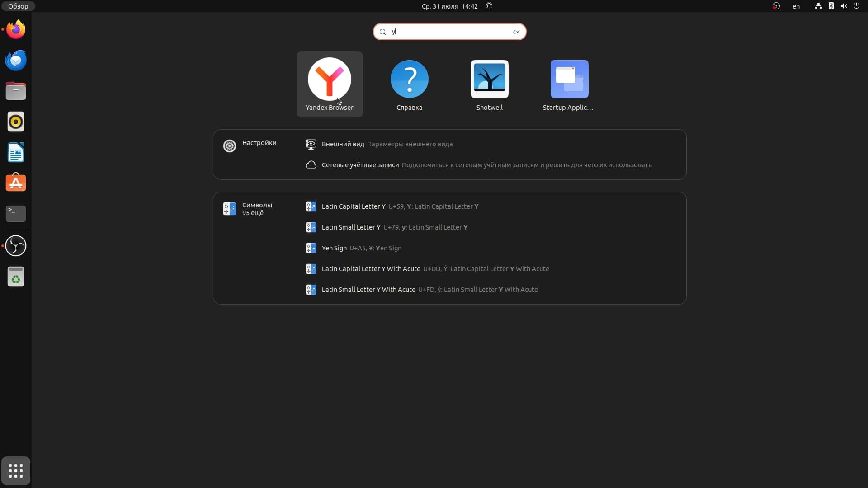Clear the search field text
The image size is (868, 488).
click(517, 32)
